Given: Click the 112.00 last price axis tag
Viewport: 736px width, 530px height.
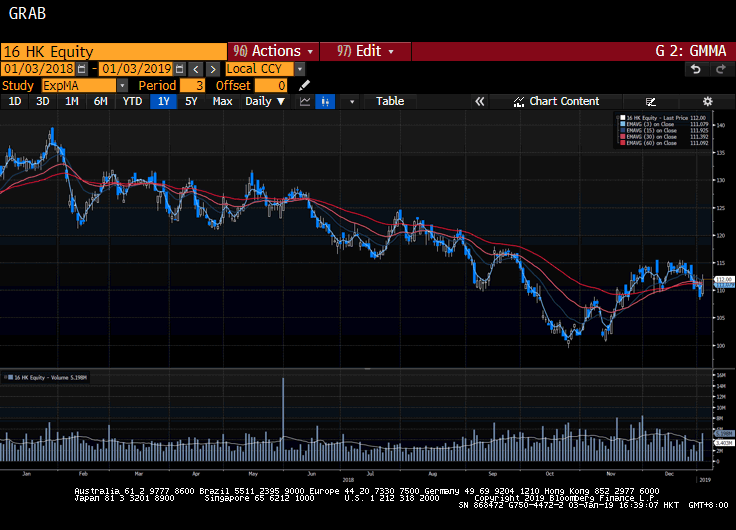Looking at the screenshot, I should click(x=723, y=279).
